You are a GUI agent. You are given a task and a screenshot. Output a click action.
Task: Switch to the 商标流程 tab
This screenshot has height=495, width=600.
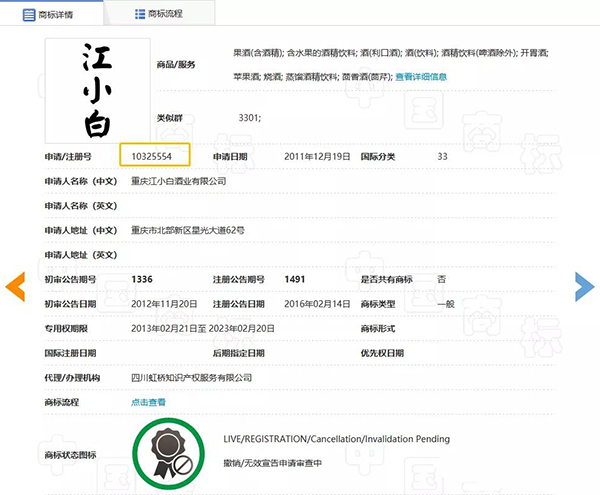(x=159, y=13)
